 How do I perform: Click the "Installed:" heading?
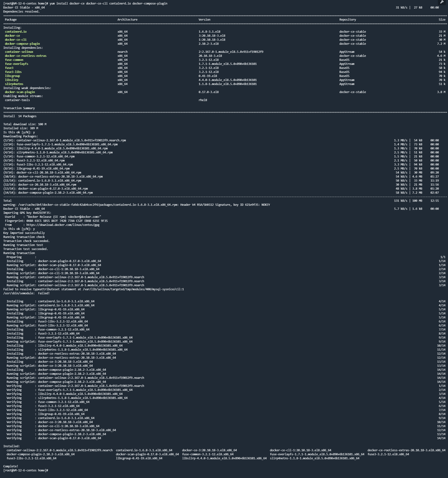click(12, 446)
